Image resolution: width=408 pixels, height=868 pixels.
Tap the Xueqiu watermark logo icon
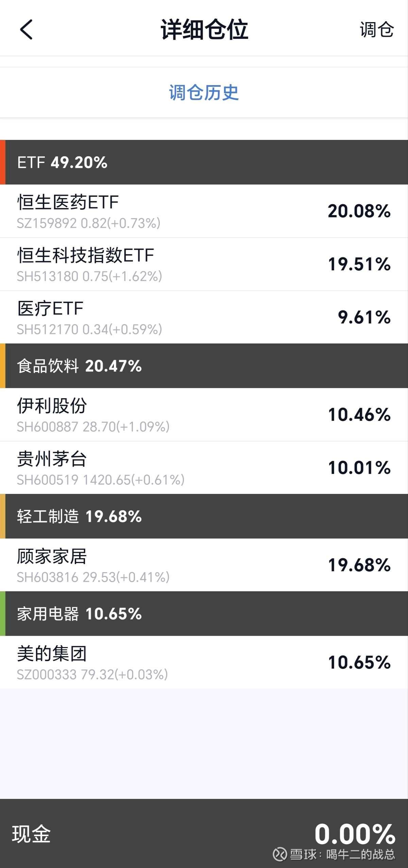pyautogui.click(x=280, y=854)
